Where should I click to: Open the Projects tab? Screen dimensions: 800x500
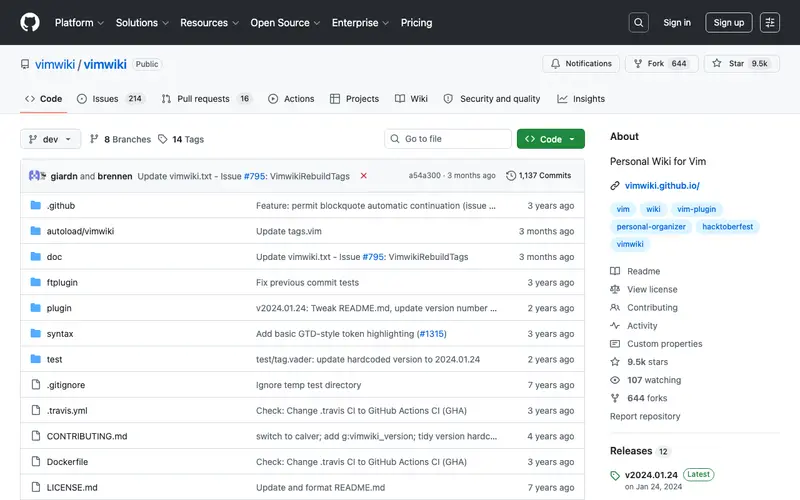pyautogui.click(x=355, y=98)
